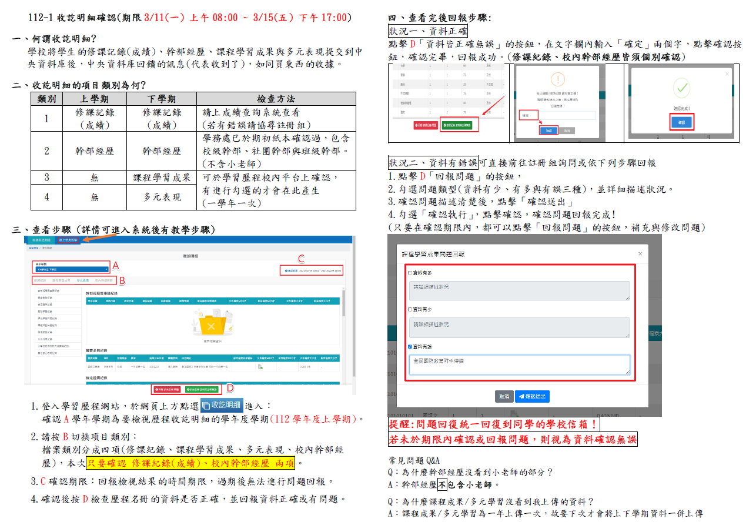Screen dimensions: 756x532
Task: Check the 資料有多 checkbox
Action: 410,273
